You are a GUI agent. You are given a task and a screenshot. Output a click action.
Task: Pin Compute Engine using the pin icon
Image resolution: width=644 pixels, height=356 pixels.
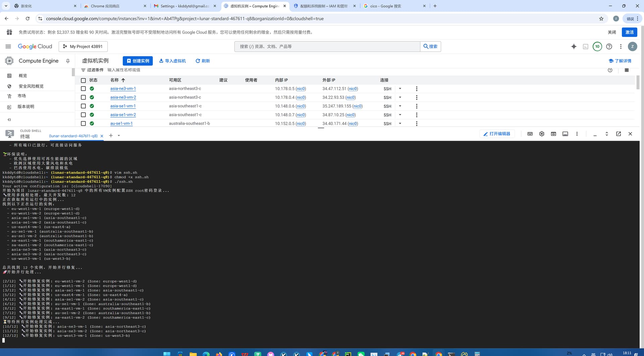(68, 61)
